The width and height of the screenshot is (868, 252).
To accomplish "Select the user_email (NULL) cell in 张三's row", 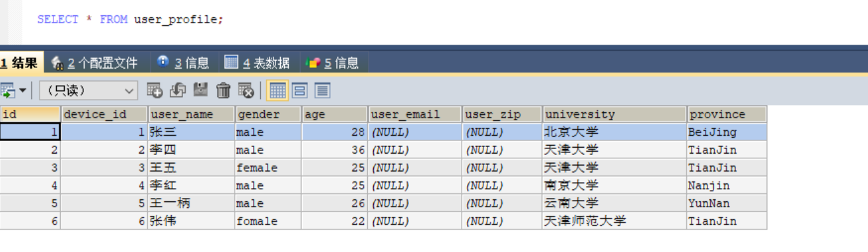I will (415, 132).
